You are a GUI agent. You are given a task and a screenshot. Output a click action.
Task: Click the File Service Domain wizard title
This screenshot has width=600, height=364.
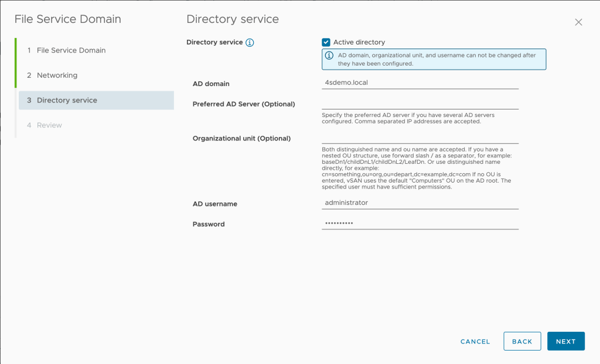tap(67, 19)
